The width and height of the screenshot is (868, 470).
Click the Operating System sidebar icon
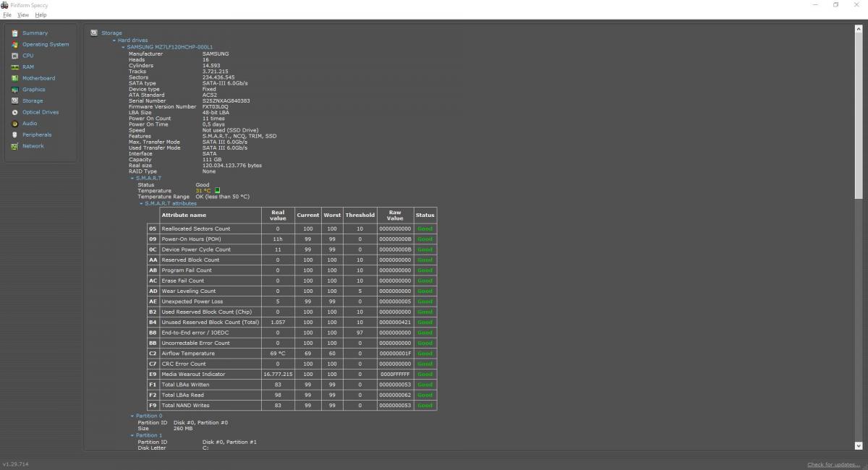[x=14, y=44]
